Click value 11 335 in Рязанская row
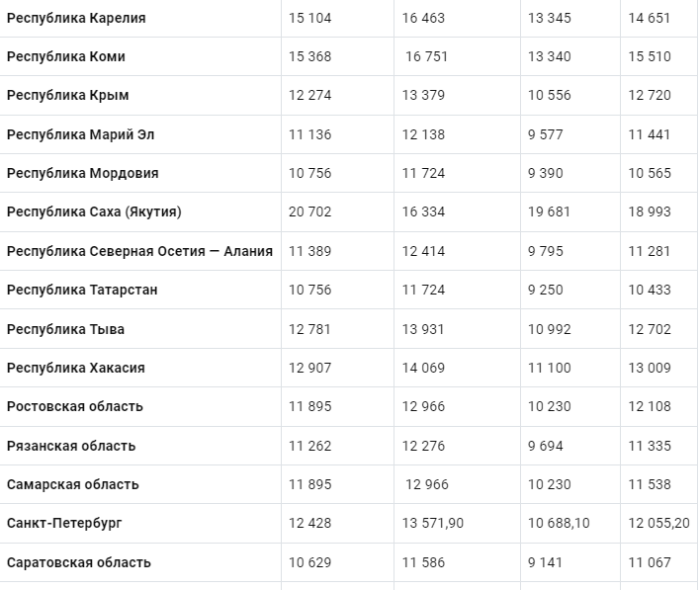 pos(650,446)
